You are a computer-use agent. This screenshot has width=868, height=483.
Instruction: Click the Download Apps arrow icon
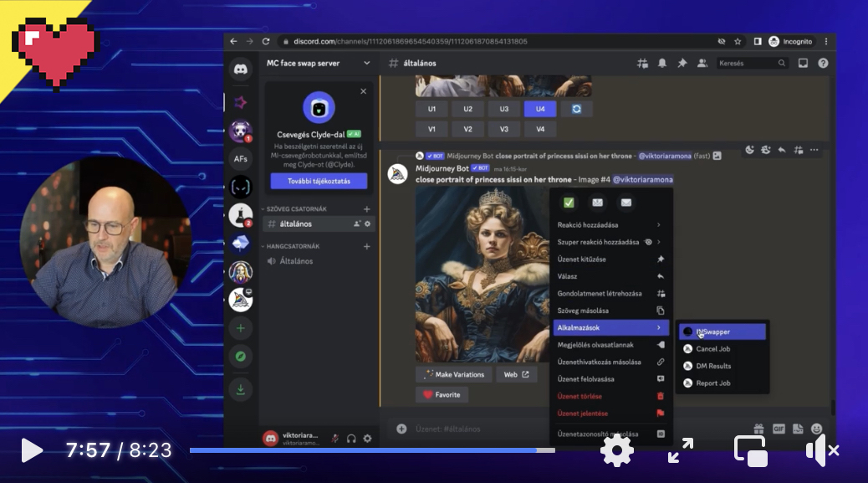(x=241, y=388)
